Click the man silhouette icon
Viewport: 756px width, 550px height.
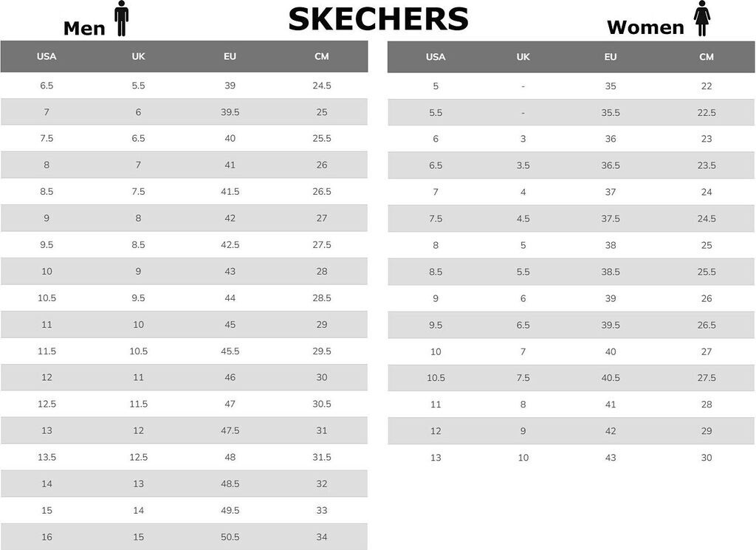click(122, 18)
